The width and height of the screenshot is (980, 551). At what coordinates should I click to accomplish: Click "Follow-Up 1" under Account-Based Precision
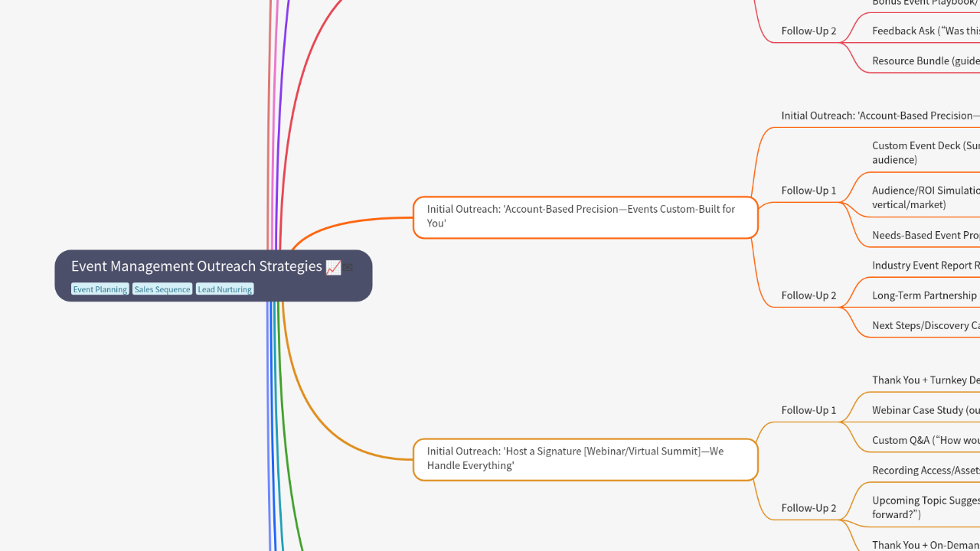click(808, 190)
